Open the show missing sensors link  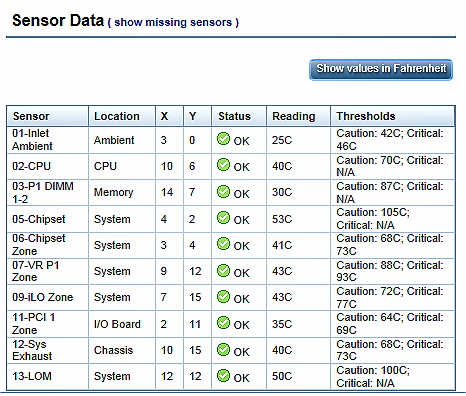(173, 22)
